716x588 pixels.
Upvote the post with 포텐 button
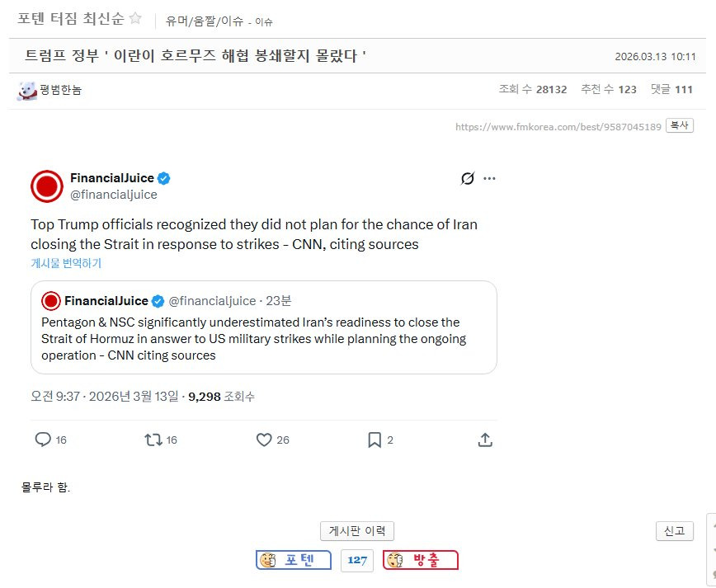[x=294, y=560]
